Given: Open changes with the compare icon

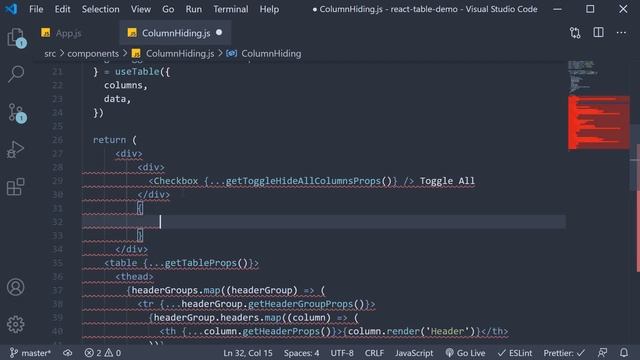Looking at the screenshot, I should [575, 33].
